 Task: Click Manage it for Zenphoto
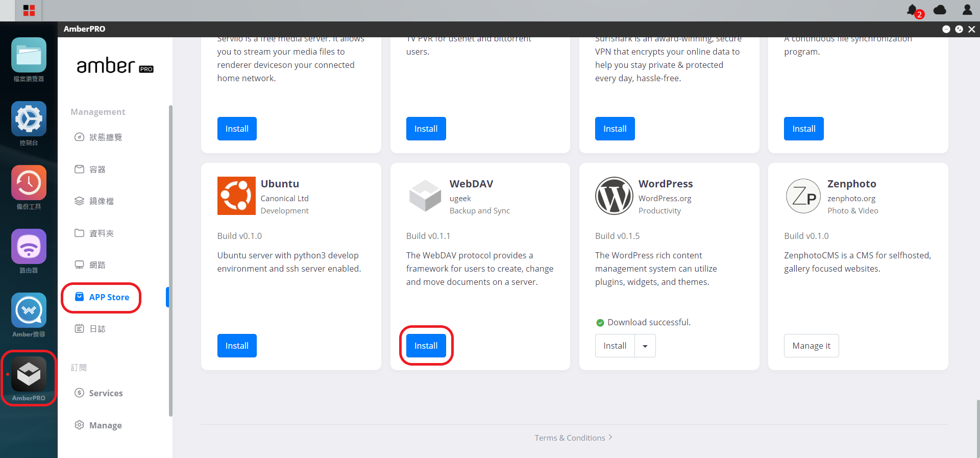(x=812, y=346)
